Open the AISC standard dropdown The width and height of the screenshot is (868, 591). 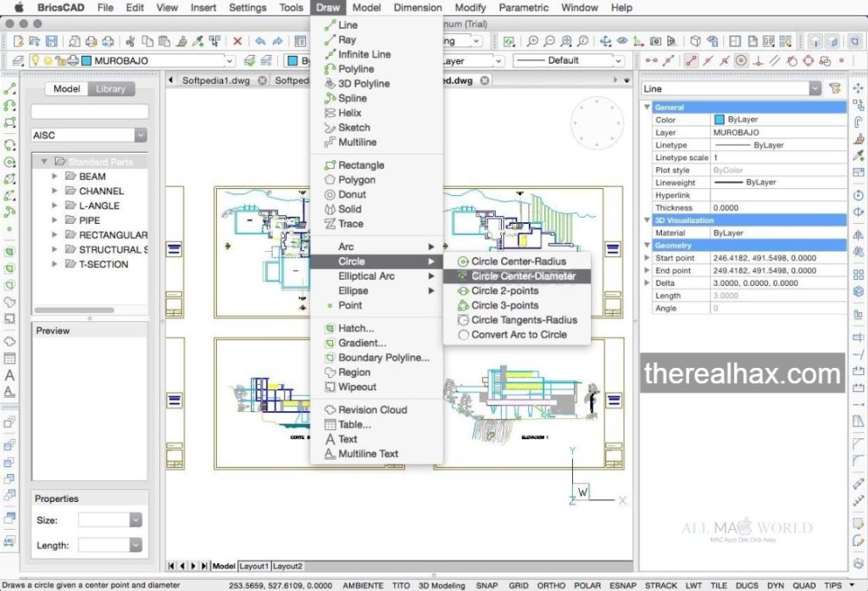pyautogui.click(x=141, y=135)
